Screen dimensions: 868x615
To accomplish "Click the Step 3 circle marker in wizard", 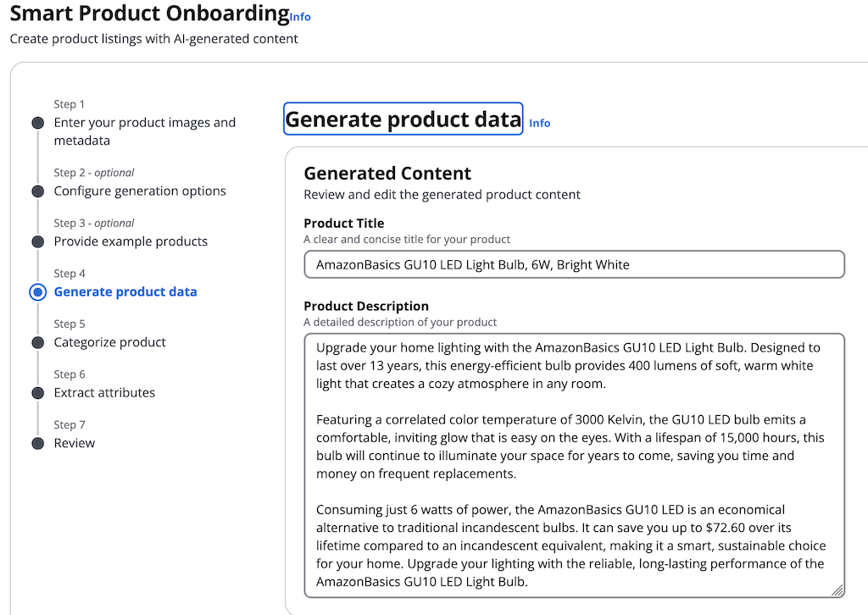I will tap(37, 241).
